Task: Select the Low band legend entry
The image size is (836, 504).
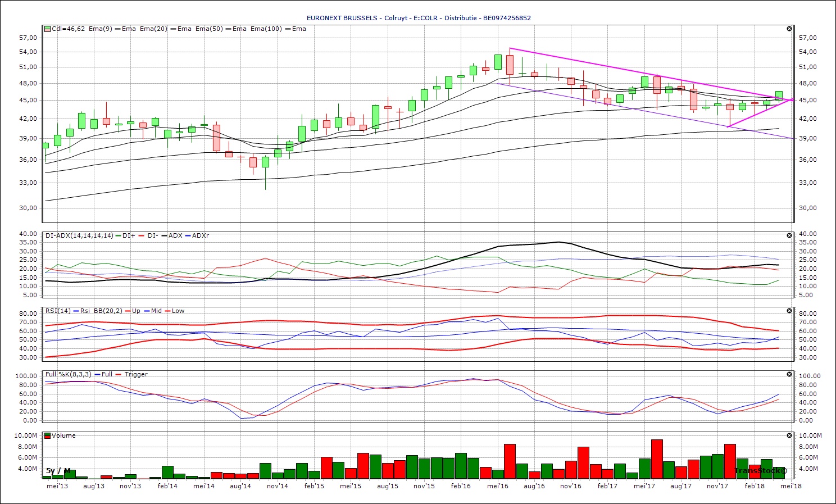Action: point(178,311)
